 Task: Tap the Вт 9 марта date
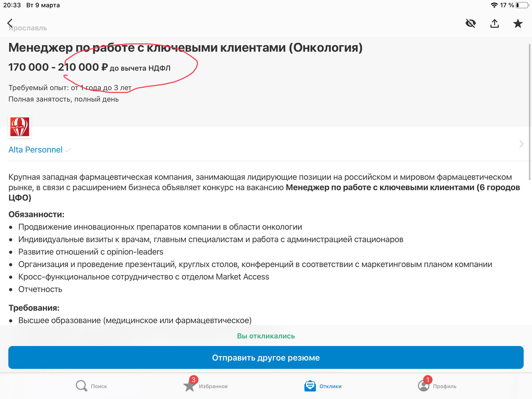coord(43,5)
